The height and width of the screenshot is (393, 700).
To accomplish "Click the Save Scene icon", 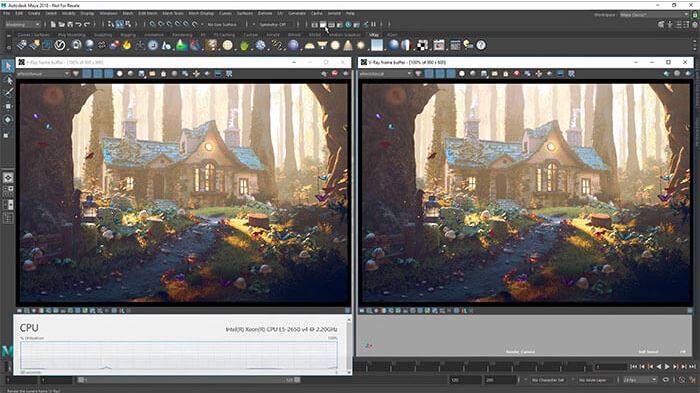I will click(x=70, y=25).
